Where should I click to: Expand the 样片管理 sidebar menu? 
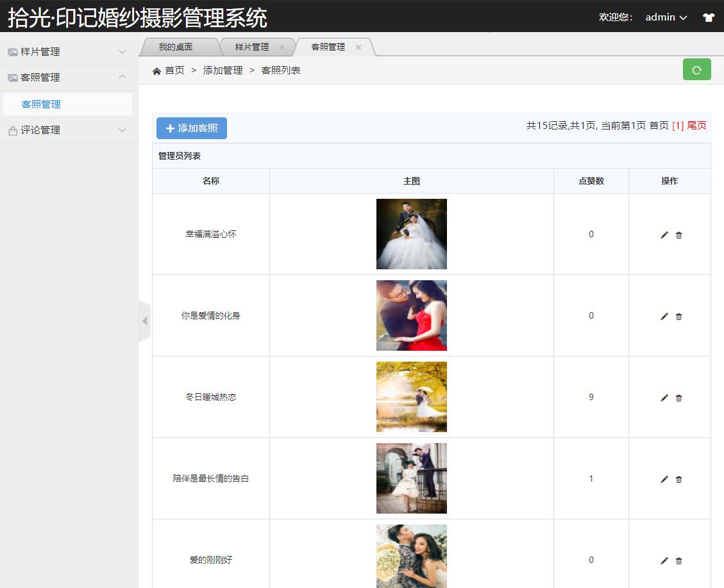point(122,51)
